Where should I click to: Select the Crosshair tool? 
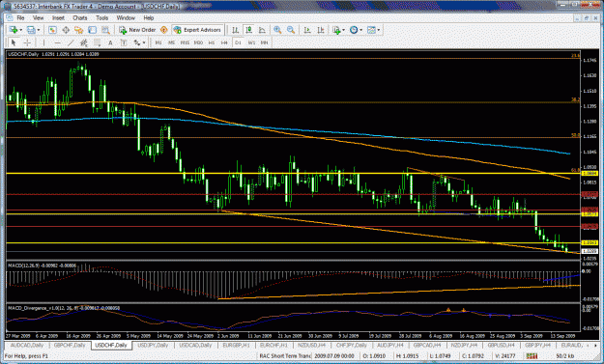pyautogui.click(x=27, y=42)
